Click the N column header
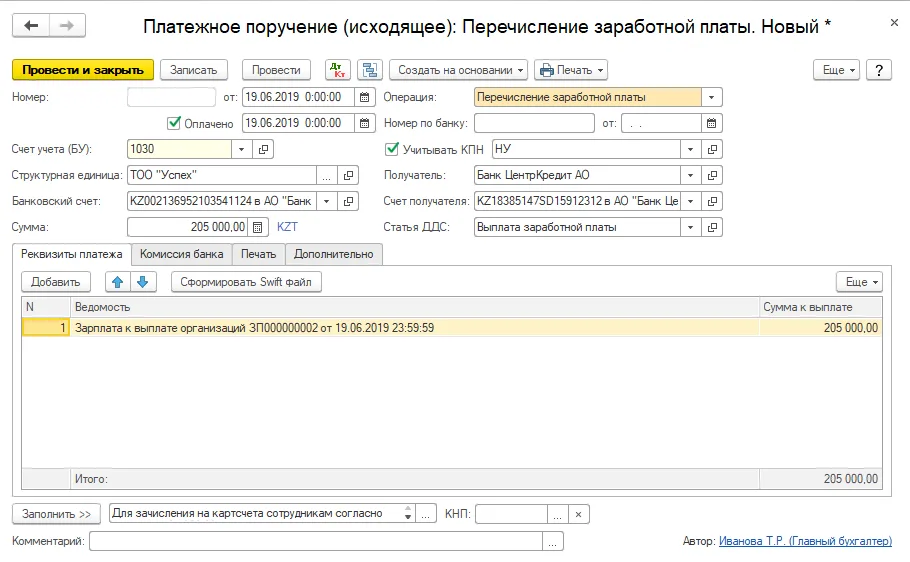The height and width of the screenshot is (562, 910). [46, 307]
